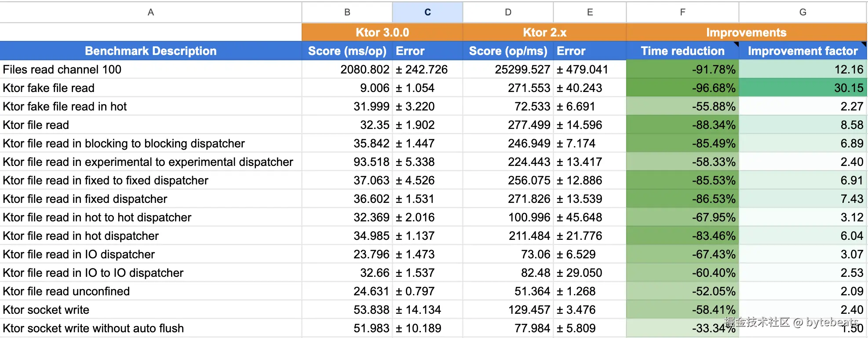Select 'Ktor file read in IO dispatcher' cell
The height and width of the screenshot is (338, 868).
(x=151, y=254)
